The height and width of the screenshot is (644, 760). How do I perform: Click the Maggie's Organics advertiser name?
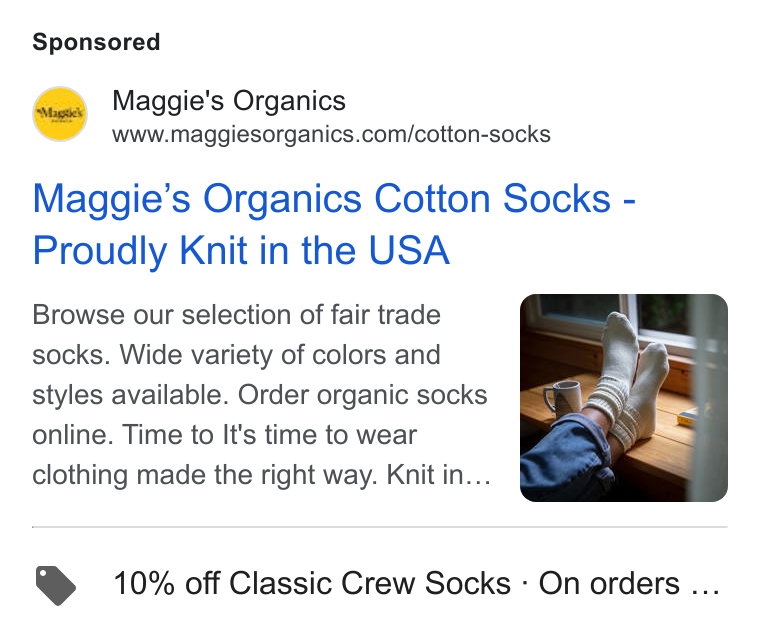coord(229,101)
